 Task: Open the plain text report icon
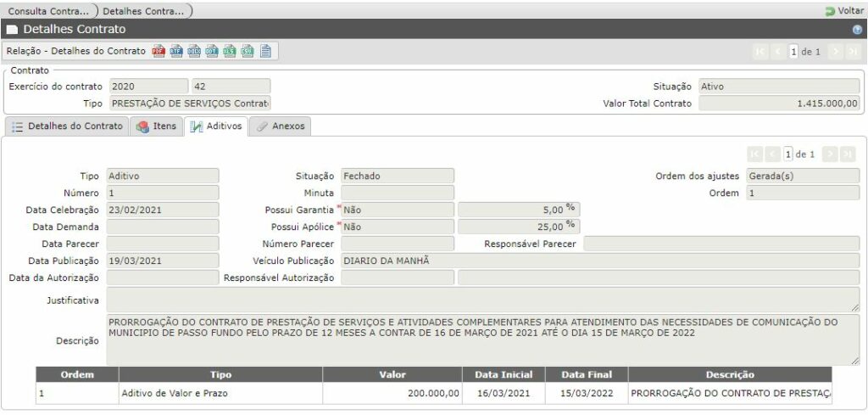(x=265, y=51)
